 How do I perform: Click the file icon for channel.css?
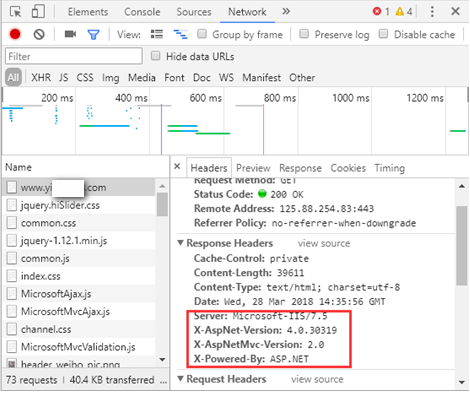pyautogui.click(x=12, y=329)
